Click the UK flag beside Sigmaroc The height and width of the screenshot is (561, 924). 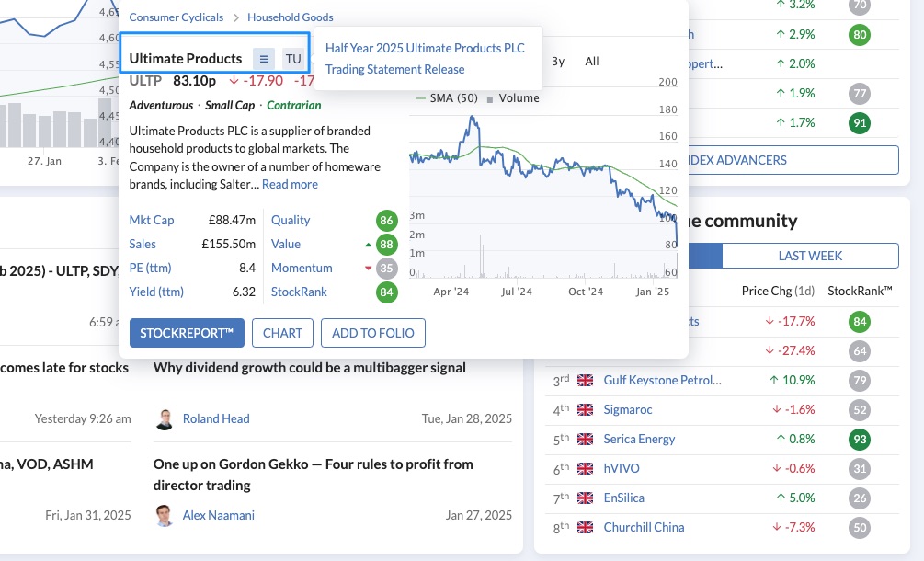[x=585, y=409]
